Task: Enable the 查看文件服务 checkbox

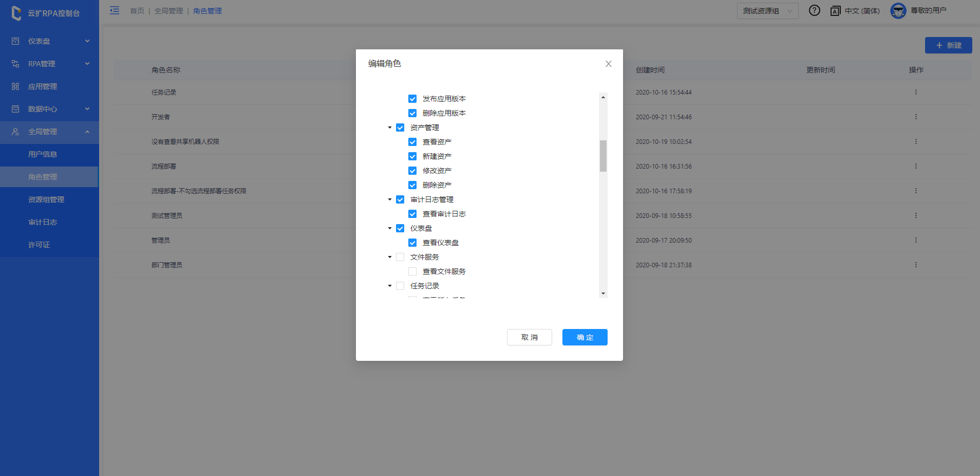Action: coord(412,271)
